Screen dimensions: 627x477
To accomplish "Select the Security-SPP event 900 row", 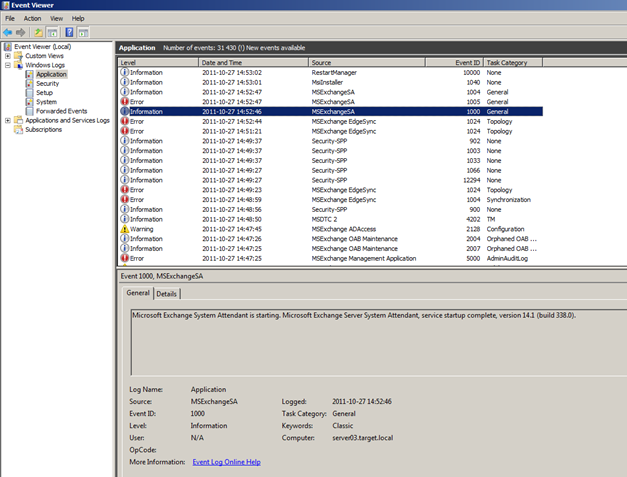I will (x=331, y=210).
